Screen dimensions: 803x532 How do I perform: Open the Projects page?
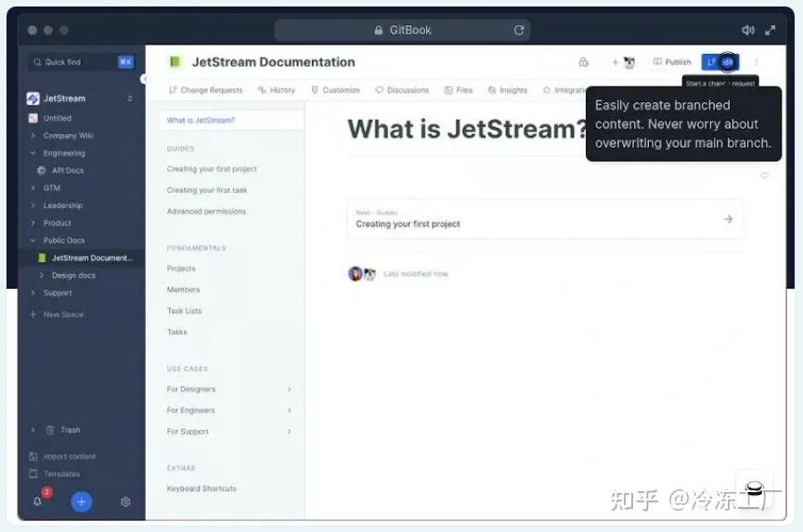pyautogui.click(x=181, y=268)
